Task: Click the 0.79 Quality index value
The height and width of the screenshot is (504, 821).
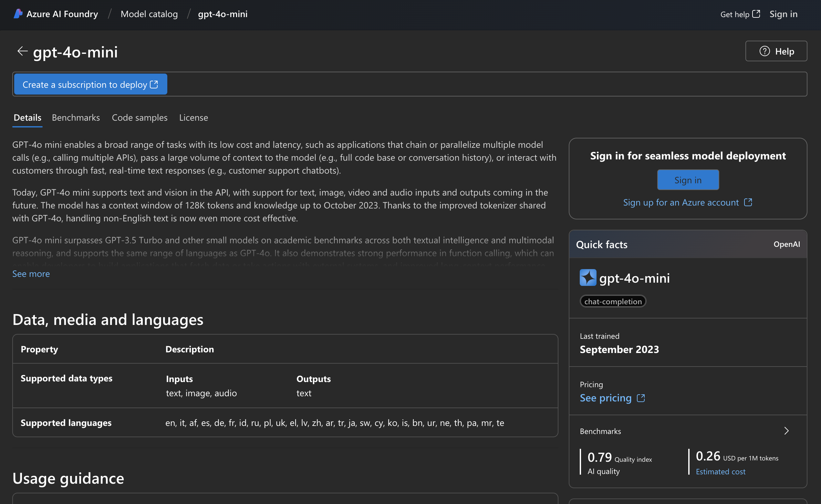Action: (x=599, y=457)
